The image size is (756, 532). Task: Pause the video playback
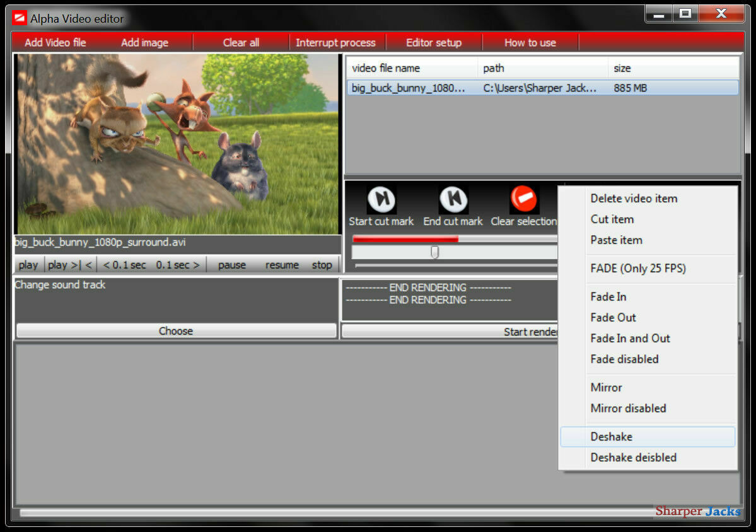(232, 265)
